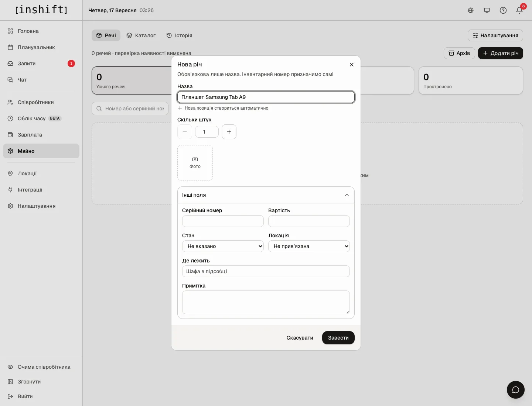Open Інтеграції in sidebar
Screen dimensions: 532x406
[41, 190]
